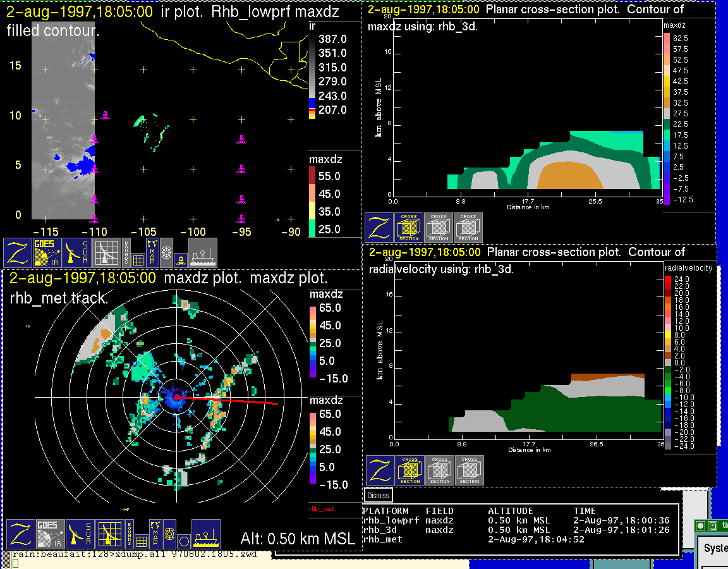728x569 pixels.
Task: Click the Z icon under the radial velocity cross-section
Action: [380, 471]
